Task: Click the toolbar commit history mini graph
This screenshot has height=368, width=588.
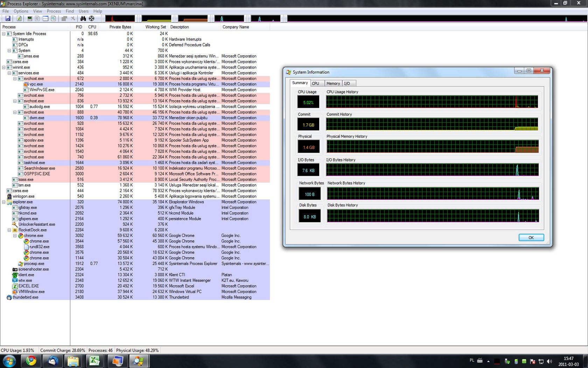Action: [156, 19]
